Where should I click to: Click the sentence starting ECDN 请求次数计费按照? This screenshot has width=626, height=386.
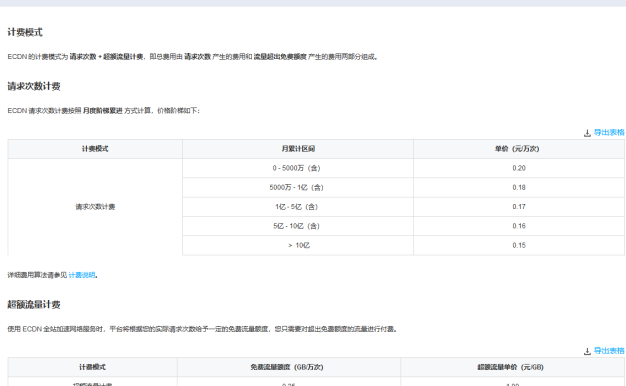tap(103, 111)
